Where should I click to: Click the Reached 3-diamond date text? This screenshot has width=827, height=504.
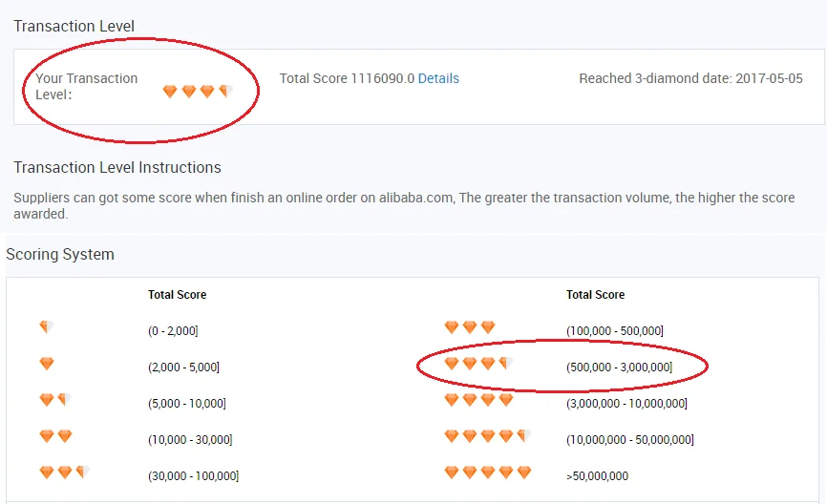pyautogui.click(x=690, y=78)
